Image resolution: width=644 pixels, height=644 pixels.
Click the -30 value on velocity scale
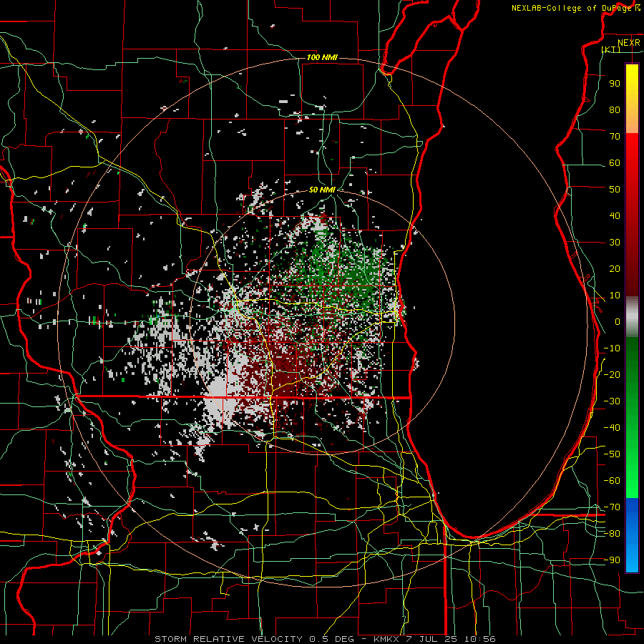612,401
